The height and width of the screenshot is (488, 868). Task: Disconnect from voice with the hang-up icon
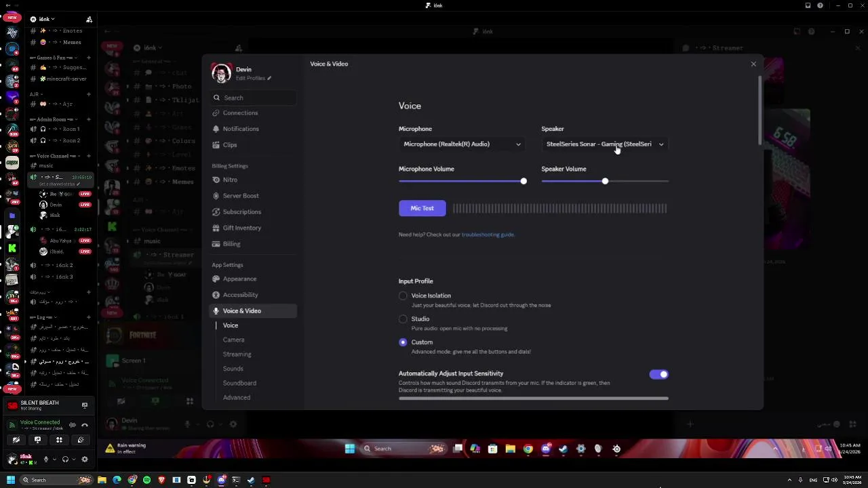pyautogui.click(x=85, y=425)
